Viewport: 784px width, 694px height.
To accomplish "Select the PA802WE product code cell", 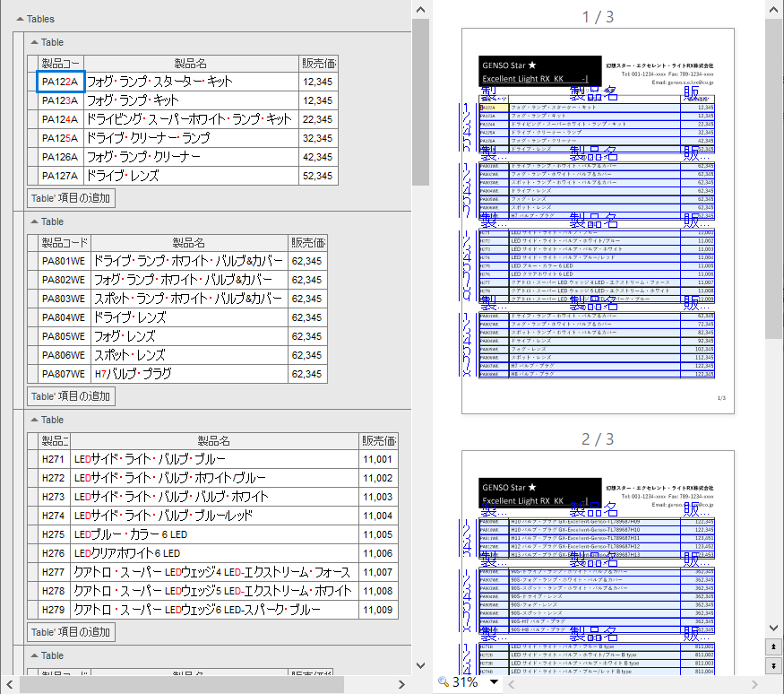I will [x=64, y=280].
